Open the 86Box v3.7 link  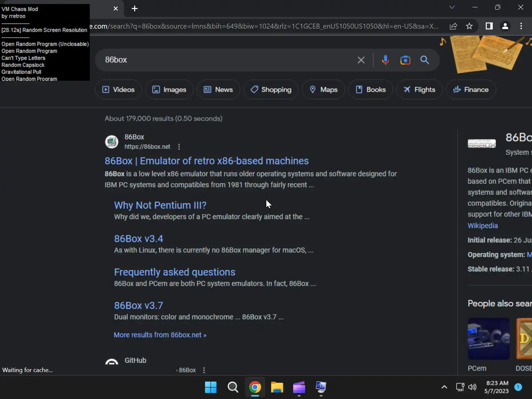click(x=139, y=306)
